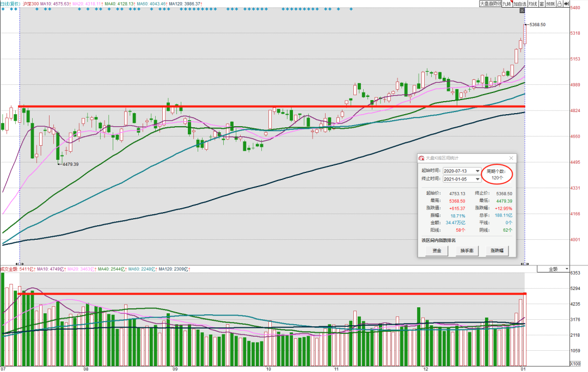Image resolution: width=588 pixels, height=372 pixels.
Task: Click the small X icon below toolbar
Action: 522,10
